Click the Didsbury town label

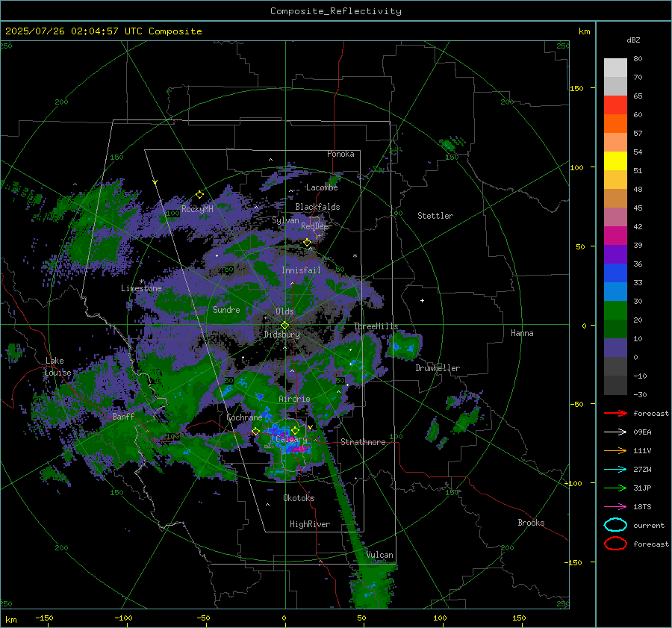282,335
